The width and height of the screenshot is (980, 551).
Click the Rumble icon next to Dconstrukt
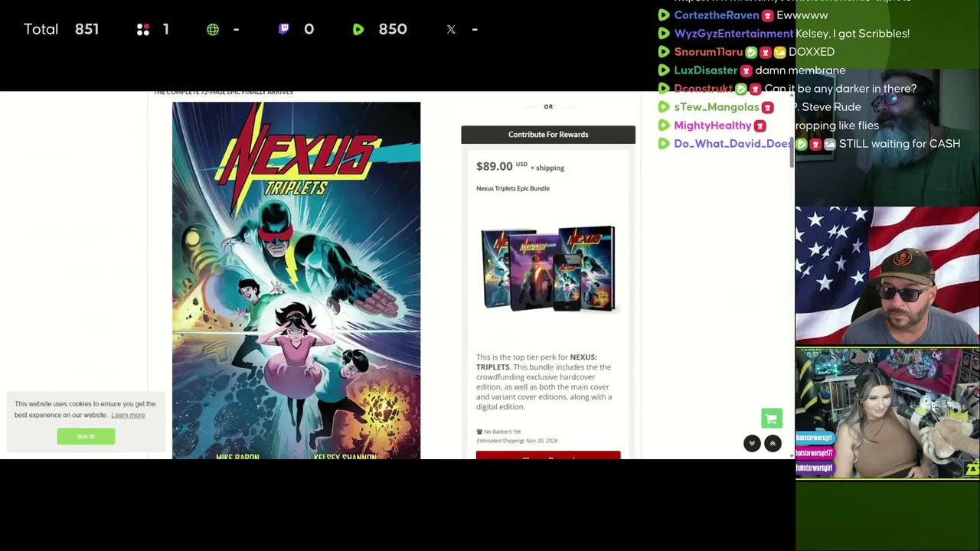[x=664, y=89]
